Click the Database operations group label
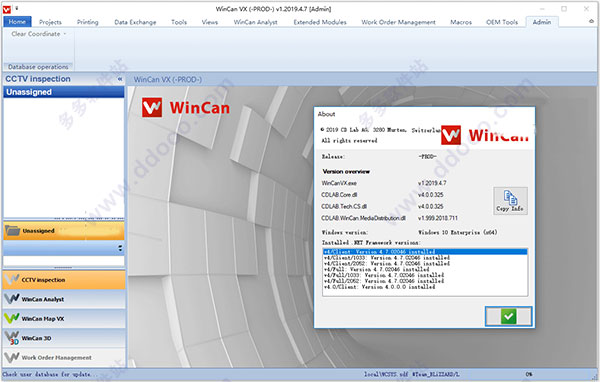600x382 pixels. 38,67
